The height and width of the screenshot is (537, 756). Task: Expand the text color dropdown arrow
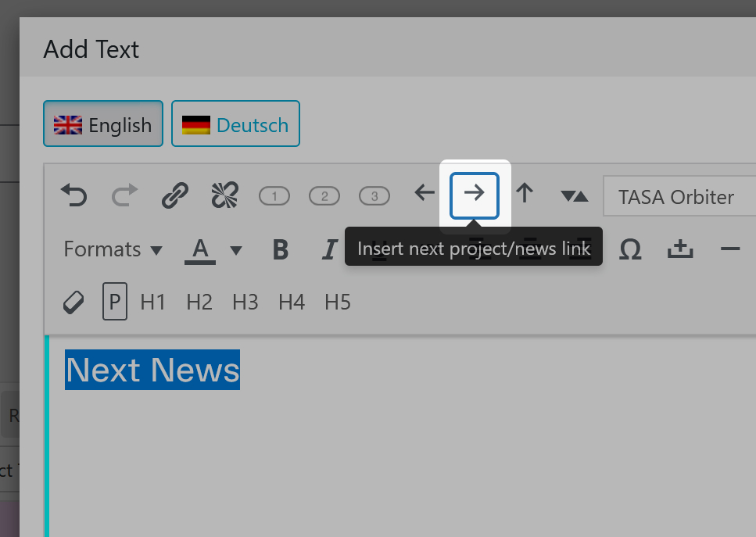pos(235,250)
